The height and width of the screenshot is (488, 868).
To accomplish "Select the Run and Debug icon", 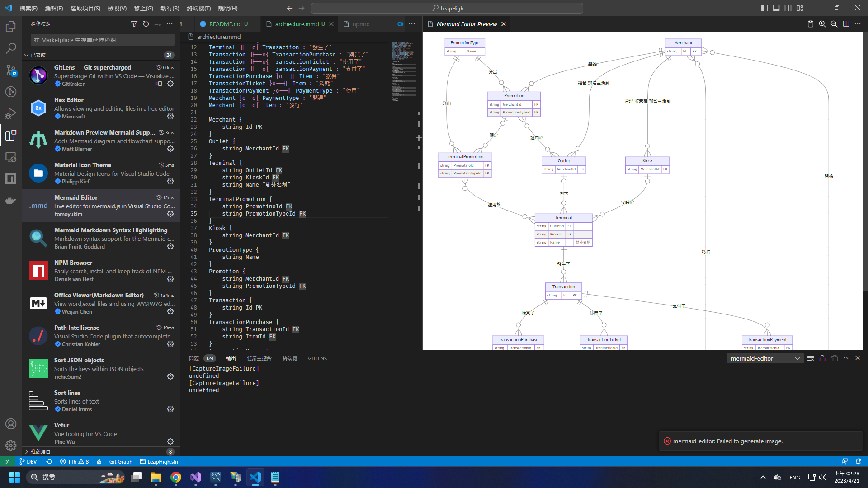I will 11,113.
